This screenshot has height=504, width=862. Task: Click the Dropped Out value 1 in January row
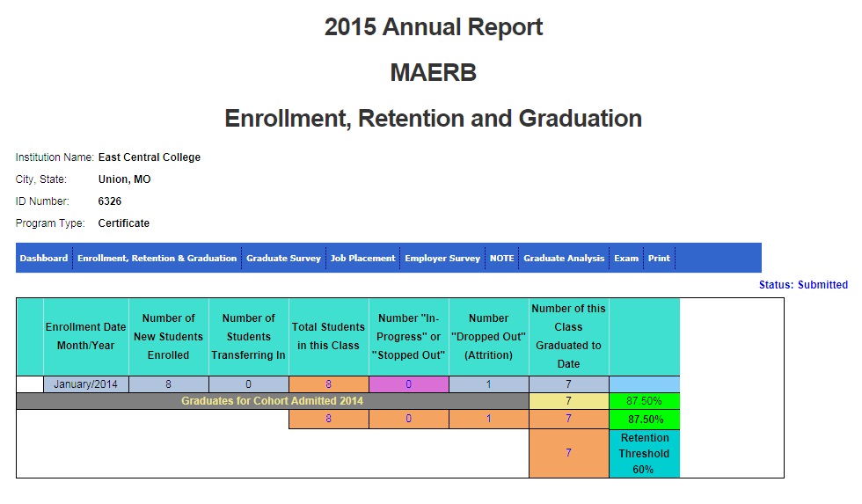coord(489,384)
